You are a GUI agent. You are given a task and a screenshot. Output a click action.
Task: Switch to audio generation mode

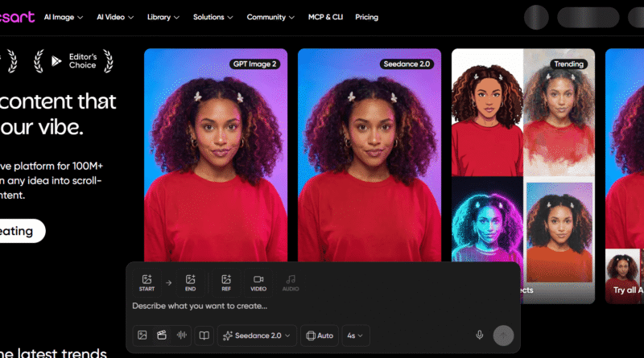tap(182, 335)
